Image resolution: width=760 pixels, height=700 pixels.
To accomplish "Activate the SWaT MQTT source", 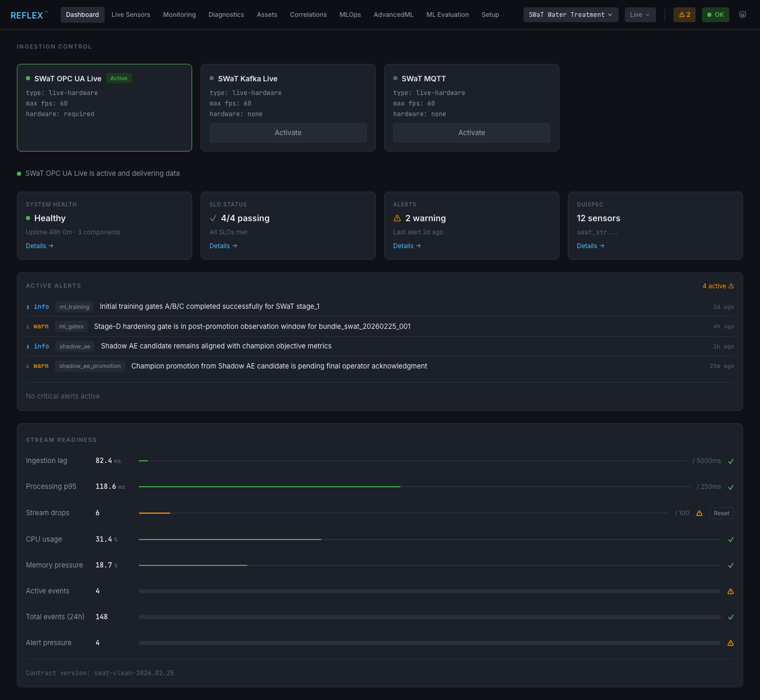I will click(472, 133).
